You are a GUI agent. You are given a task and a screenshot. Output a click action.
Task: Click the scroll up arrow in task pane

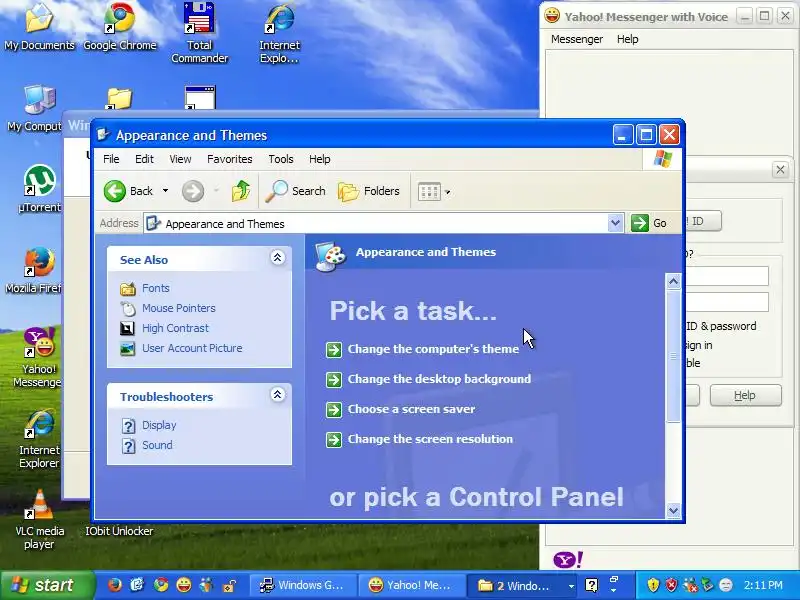(x=673, y=281)
